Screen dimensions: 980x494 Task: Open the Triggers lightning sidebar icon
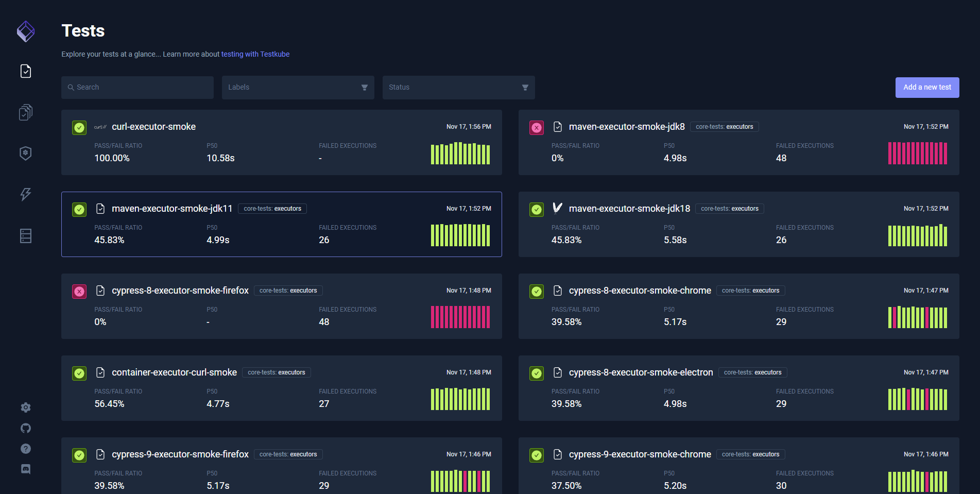26,194
